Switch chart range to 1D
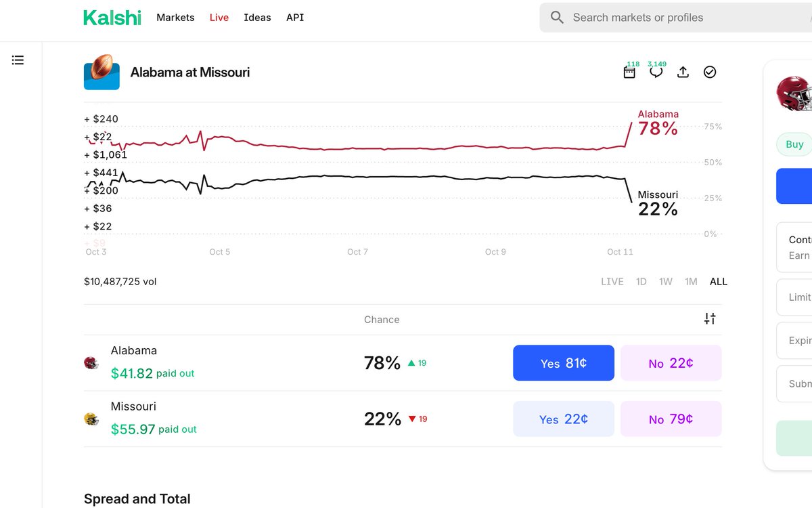 [641, 281]
